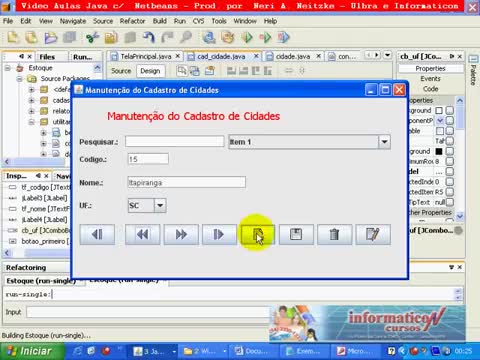Expand the relato... package node
Image resolution: width=480 pixels, height=360 pixels.
tap(31, 111)
